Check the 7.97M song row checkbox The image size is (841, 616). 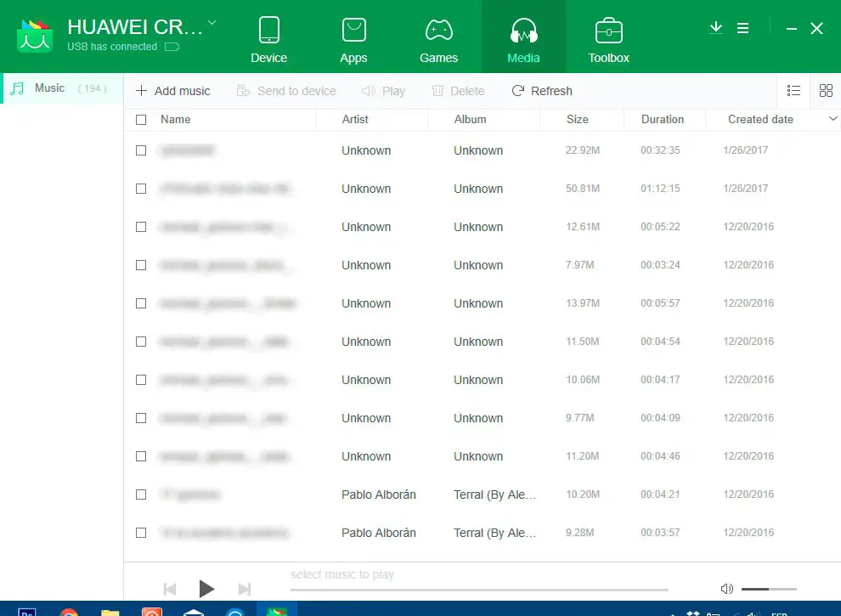pyautogui.click(x=141, y=265)
